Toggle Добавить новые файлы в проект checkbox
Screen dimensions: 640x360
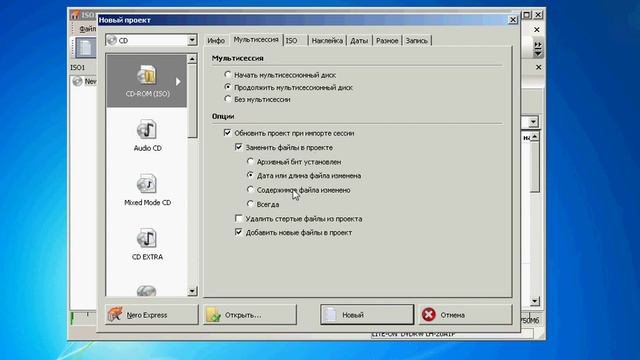(239, 232)
